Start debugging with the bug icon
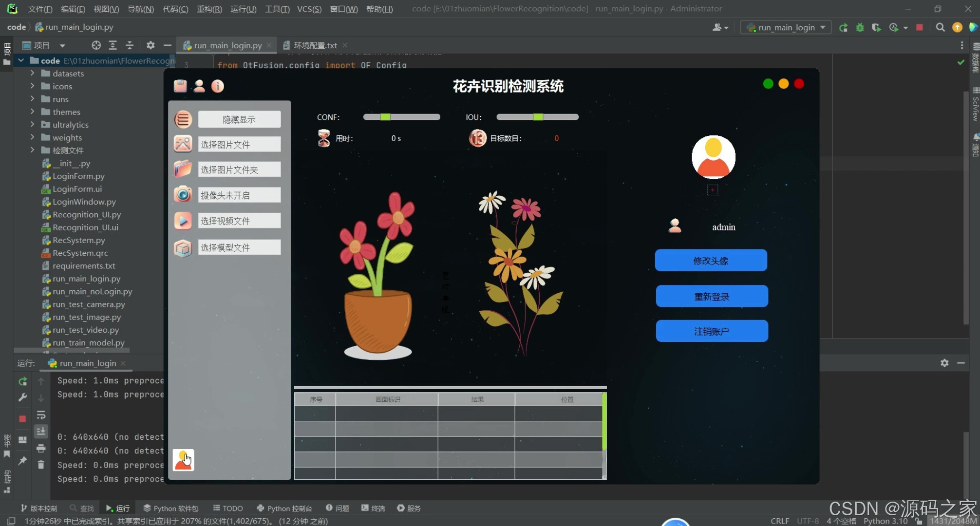The height and width of the screenshot is (526, 980). click(859, 27)
